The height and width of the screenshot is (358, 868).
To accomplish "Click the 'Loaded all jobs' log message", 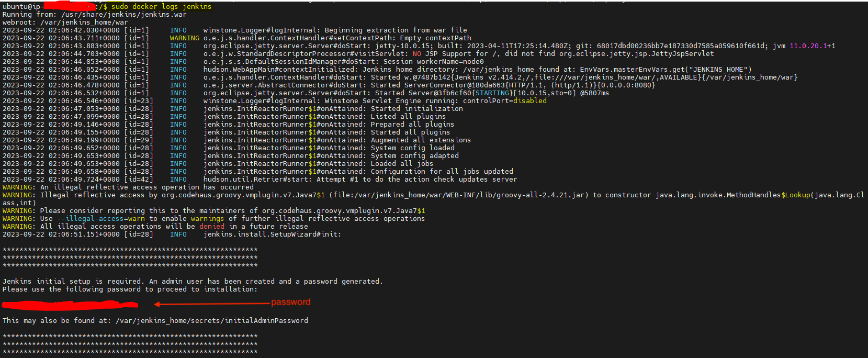I will (402, 164).
